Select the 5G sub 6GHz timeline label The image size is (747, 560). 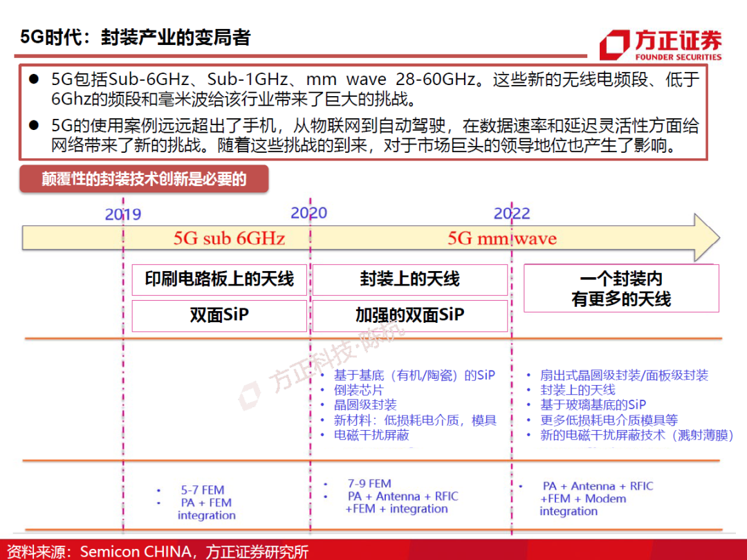coord(228,239)
